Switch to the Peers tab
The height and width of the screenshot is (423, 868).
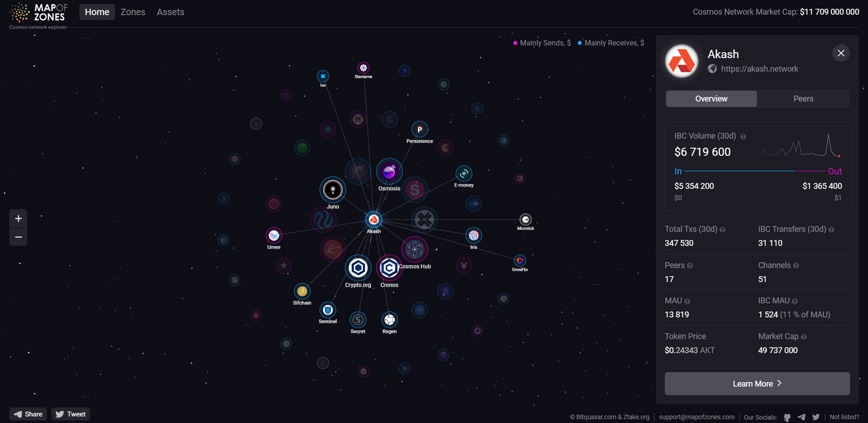coord(803,99)
